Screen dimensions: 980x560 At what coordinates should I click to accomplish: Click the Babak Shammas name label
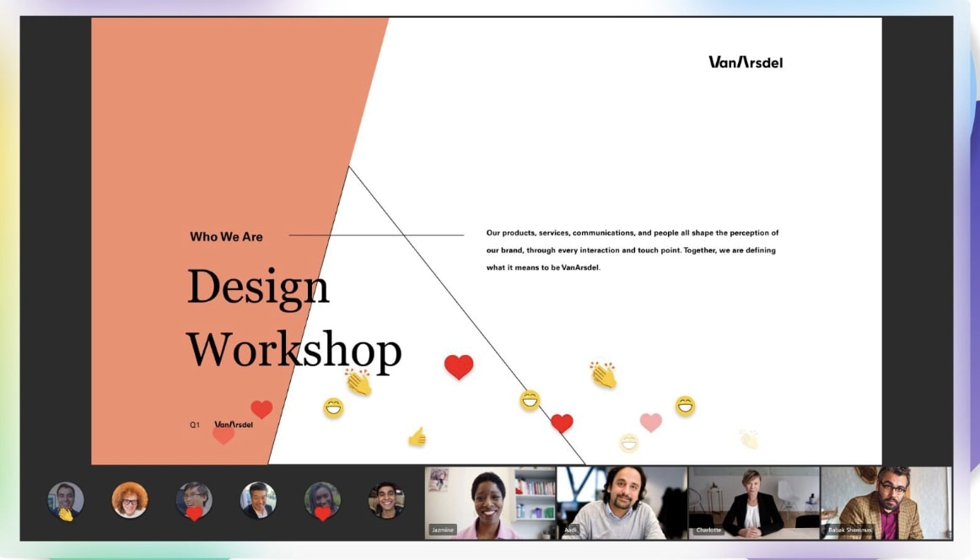(x=849, y=530)
